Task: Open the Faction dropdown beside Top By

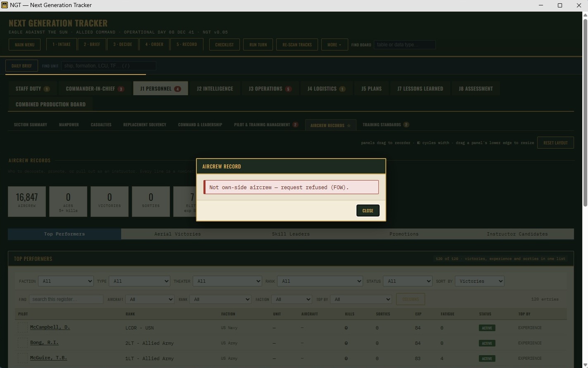Action: (x=292, y=299)
